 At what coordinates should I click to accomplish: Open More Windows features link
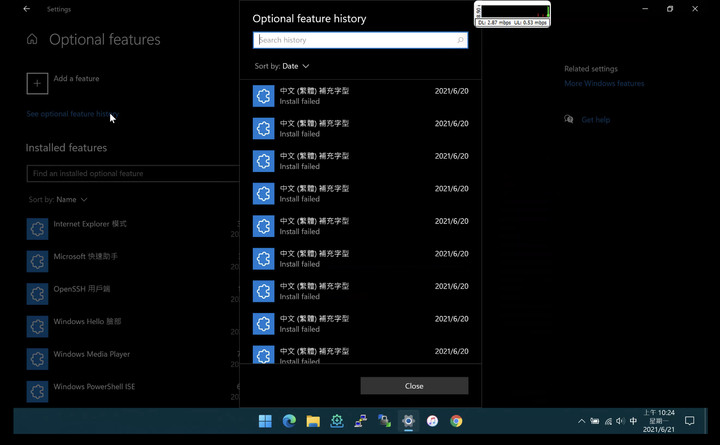[x=604, y=83]
